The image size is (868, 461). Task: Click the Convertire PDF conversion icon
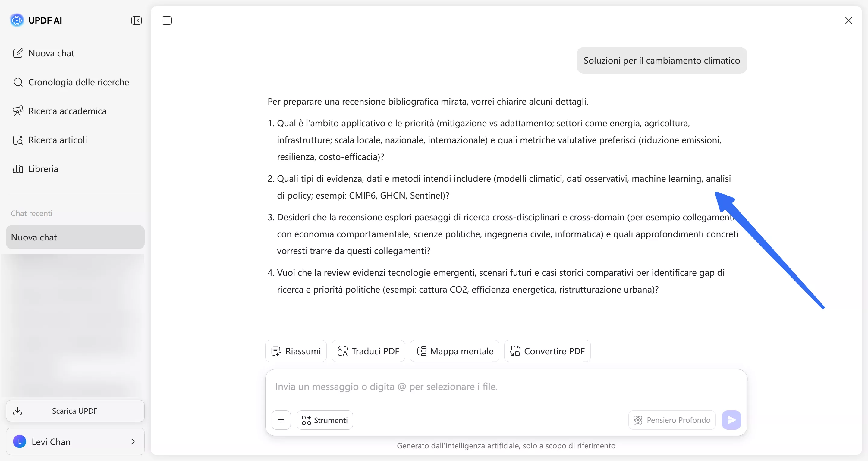(x=515, y=351)
